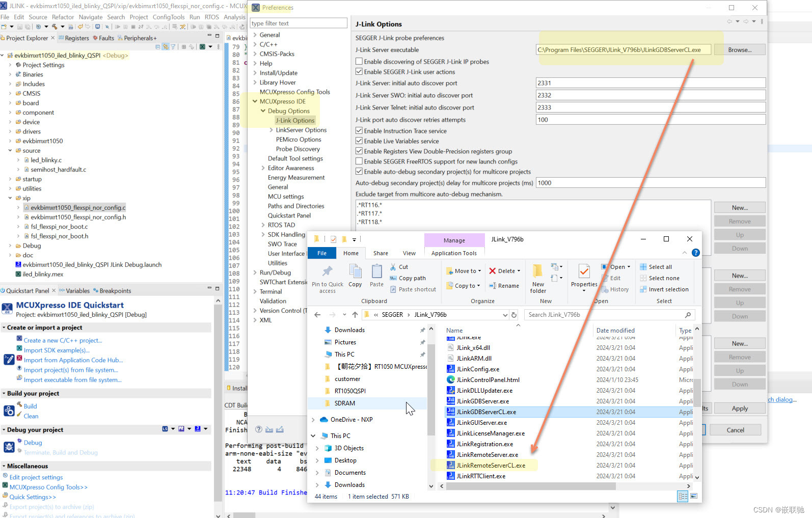Collapse the xip folder in Project Explorer
812x518 pixels.
point(10,198)
